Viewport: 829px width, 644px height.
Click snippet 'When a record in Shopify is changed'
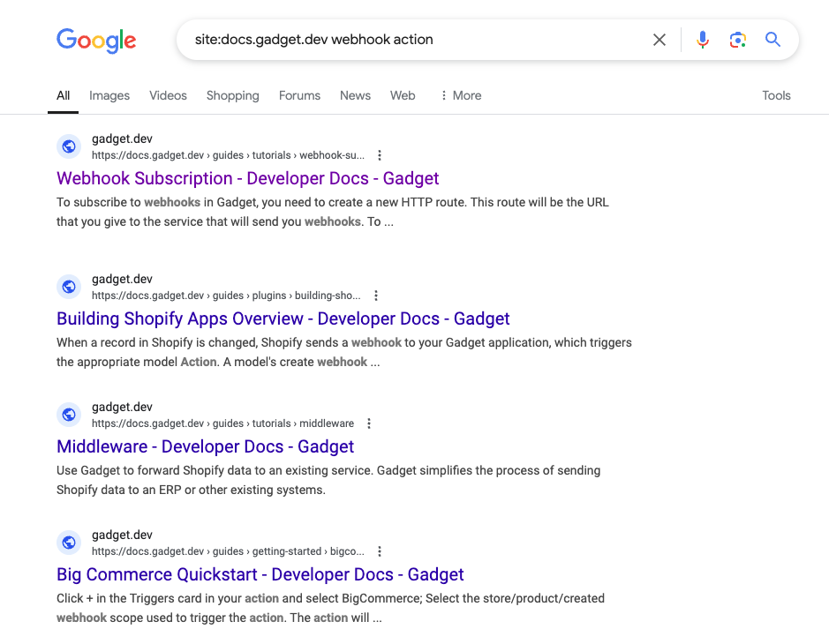click(157, 343)
